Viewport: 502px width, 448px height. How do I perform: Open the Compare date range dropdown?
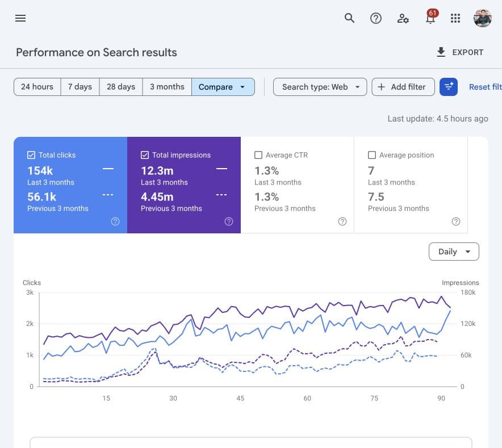point(223,87)
